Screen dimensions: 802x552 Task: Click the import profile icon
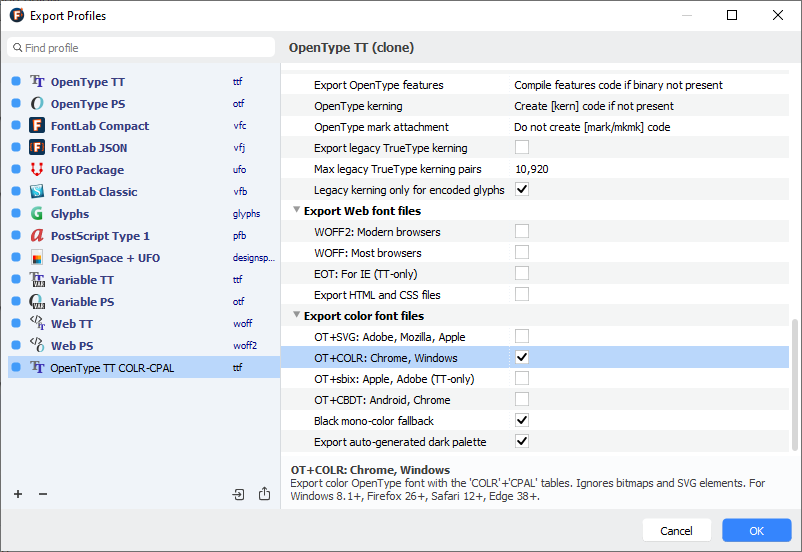238,494
